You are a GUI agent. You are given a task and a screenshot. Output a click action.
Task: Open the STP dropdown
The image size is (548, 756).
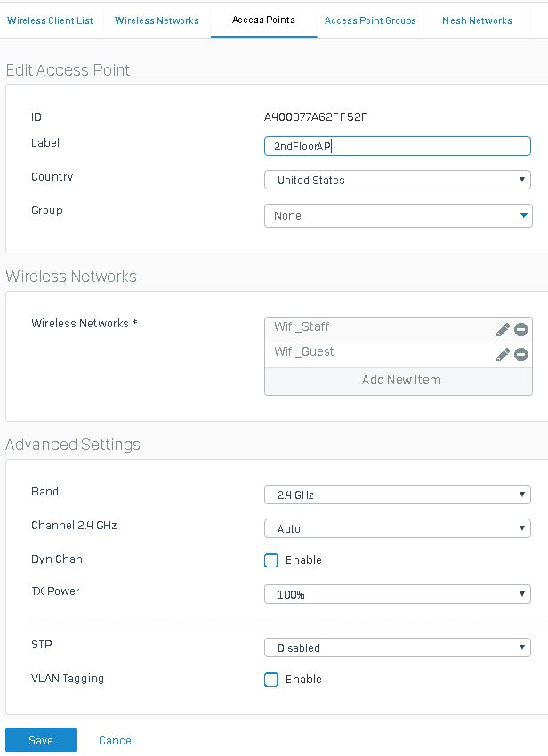[x=397, y=647]
